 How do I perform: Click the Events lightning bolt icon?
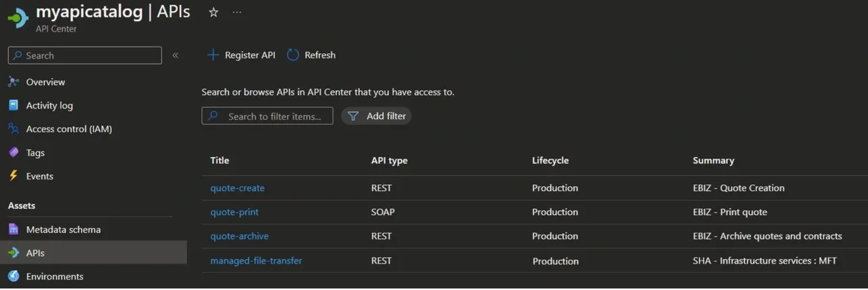[x=14, y=176]
